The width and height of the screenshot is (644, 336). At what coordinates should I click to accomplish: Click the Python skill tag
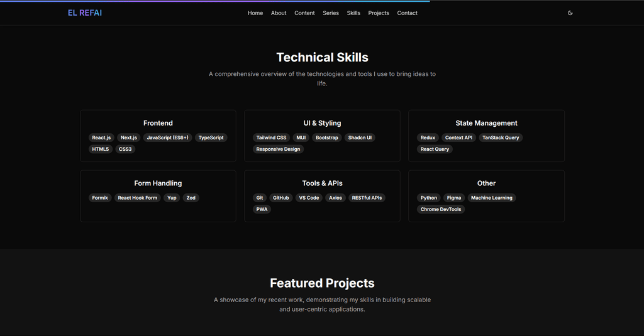coord(429,198)
